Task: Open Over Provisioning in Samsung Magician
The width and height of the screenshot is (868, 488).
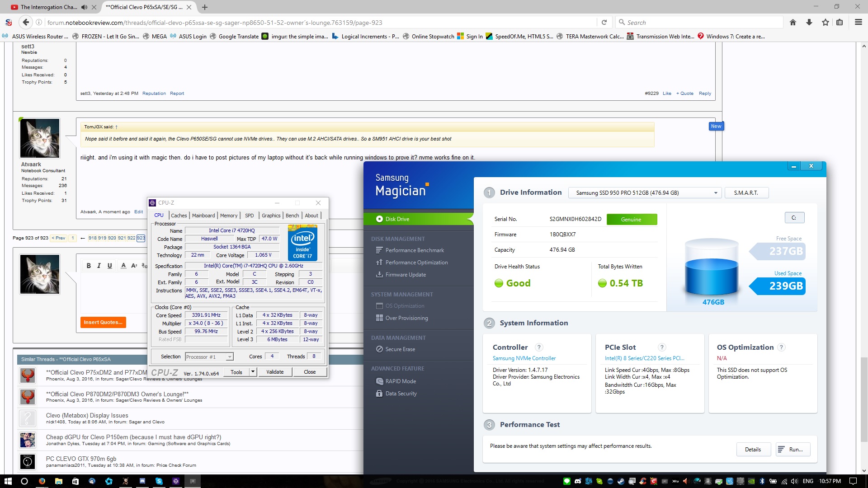Action: click(402, 318)
